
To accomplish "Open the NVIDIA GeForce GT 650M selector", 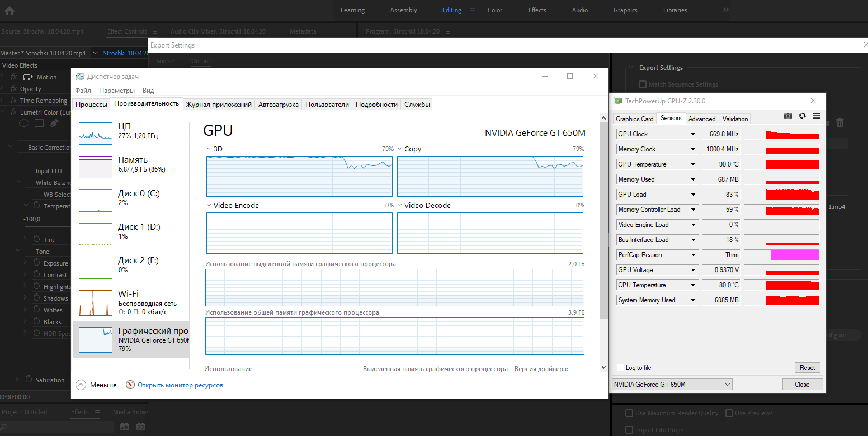I will tap(672, 385).
